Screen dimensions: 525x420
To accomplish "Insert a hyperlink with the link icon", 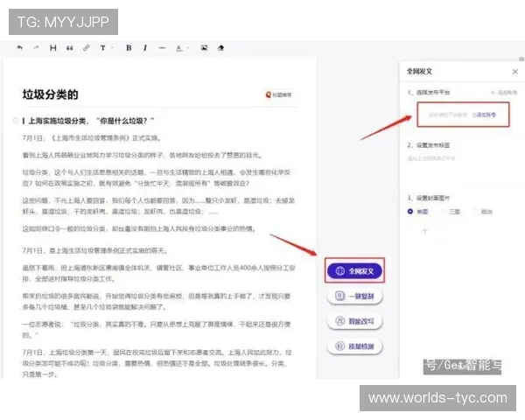I will [x=86, y=48].
